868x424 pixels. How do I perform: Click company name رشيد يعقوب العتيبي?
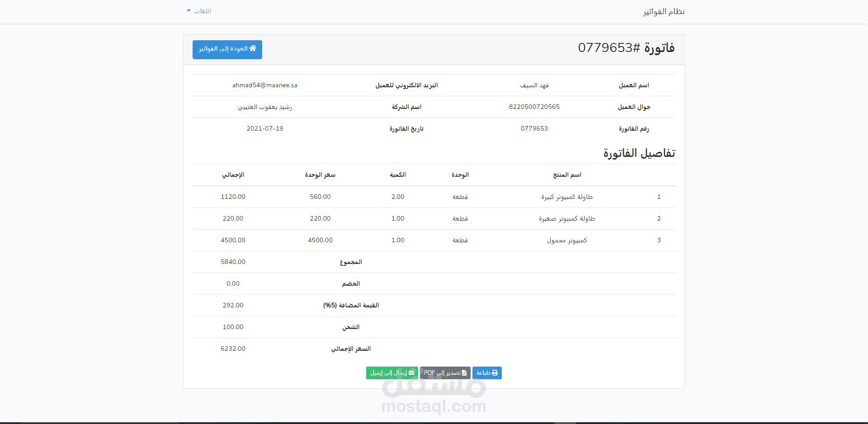265,107
